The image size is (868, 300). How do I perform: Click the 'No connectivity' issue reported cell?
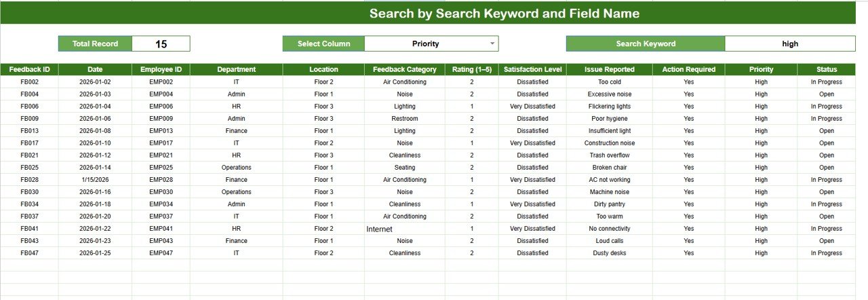coord(609,229)
